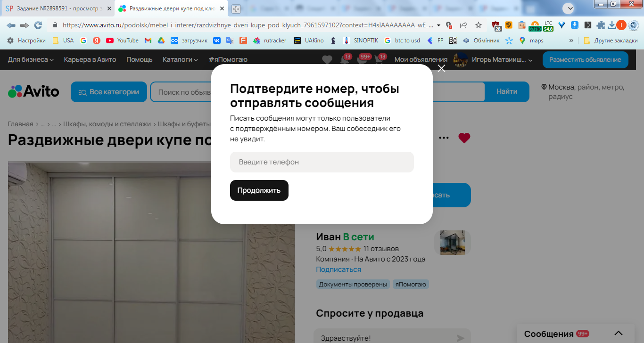This screenshot has width=644, height=343.
Task: Click the 'Введите телефон' phone input
Action: pos(322,162)
